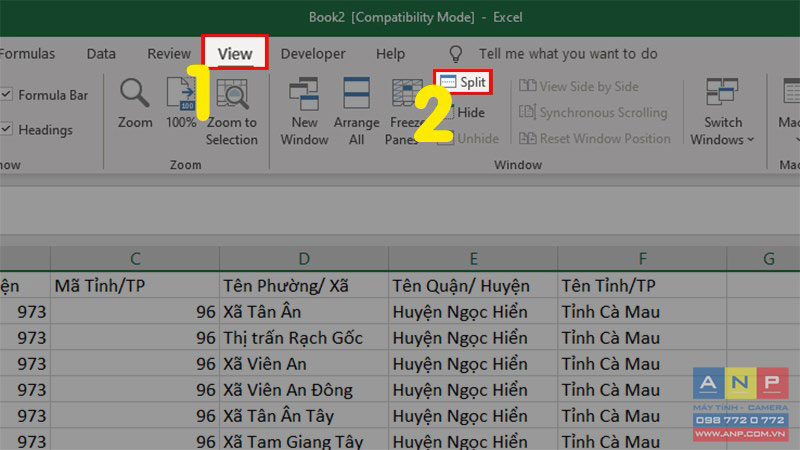Screen dimensions: 800x450
Task: Split the worksheet window
Action: coord(463,82)
